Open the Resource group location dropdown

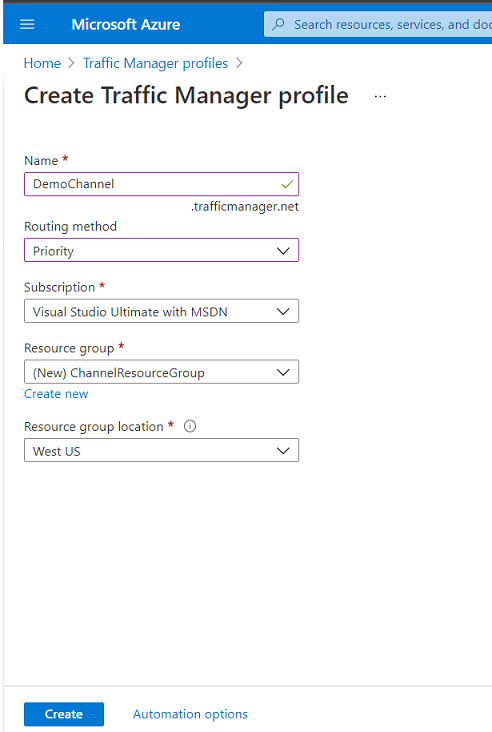click(x=162, y=450)
